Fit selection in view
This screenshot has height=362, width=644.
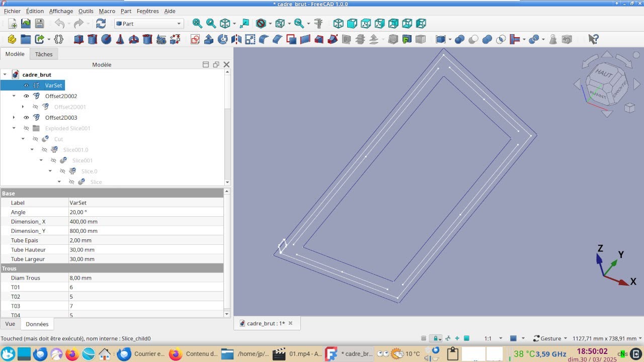coord(211,24)
